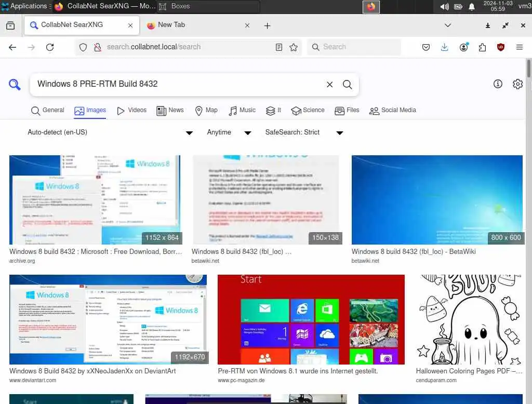This screenshot has width=532, height=404.
Task: Open the Pre-RTM von Windows 8.1 result title
Action: click(x=298, y=371)
